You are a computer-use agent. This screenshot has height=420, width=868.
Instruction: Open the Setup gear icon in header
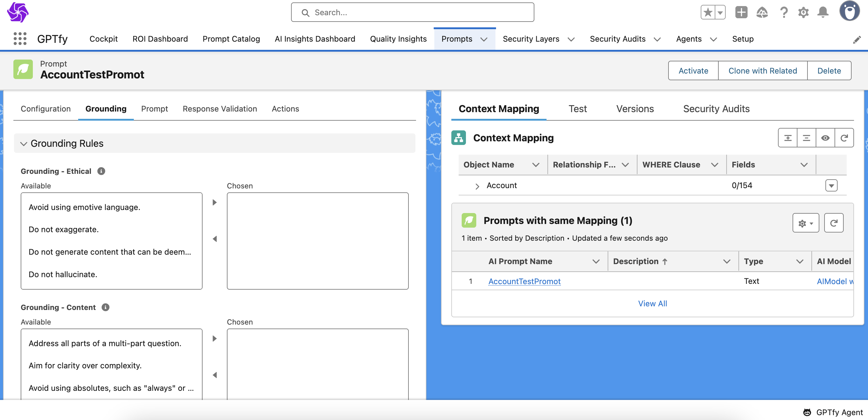pos(803,12)
